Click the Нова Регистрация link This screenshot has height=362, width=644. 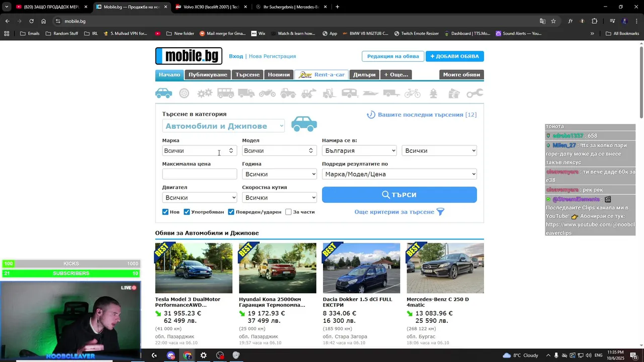(x=272, y=56)
